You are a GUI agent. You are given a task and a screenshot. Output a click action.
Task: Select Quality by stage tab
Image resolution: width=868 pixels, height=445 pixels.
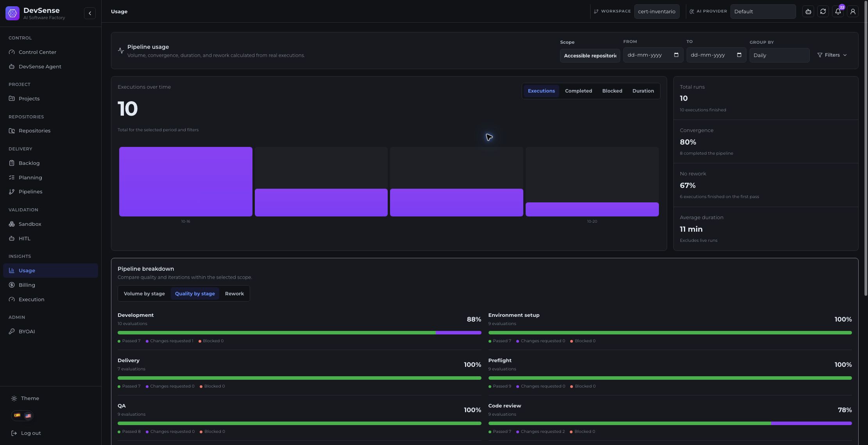(195, 294)
